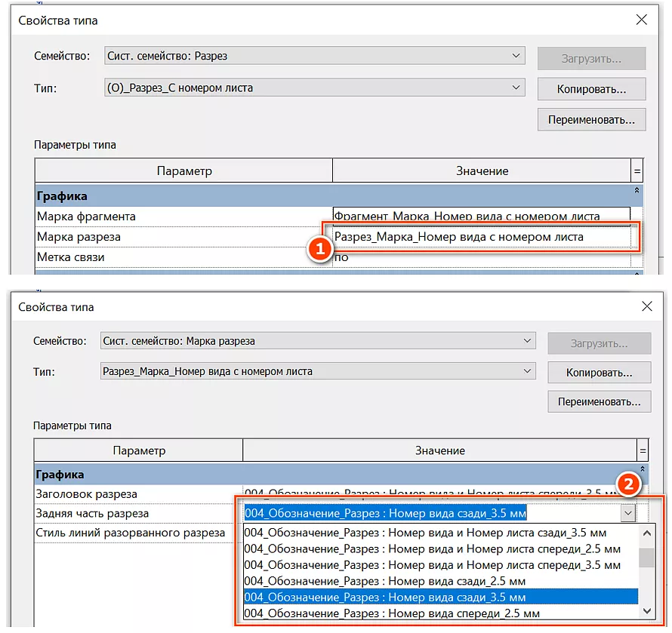Click scroll-down arrow of the dropdown list
The width and height of the screenshot is (672, 633).
pyautogui.click(x=646, y=611)
